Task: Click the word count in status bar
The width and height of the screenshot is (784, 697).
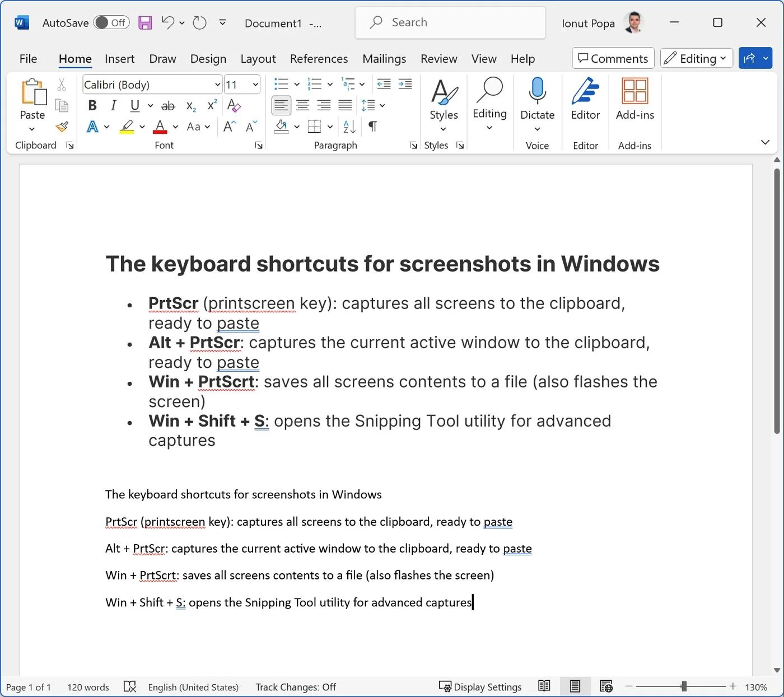Action: pos(87,687)
